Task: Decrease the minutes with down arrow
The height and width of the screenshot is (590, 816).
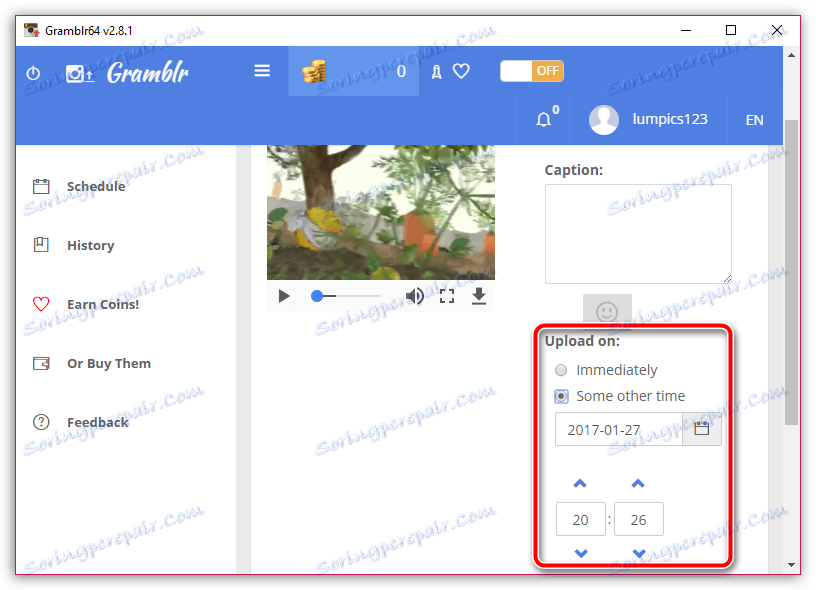Action: [x=639, y=553]
